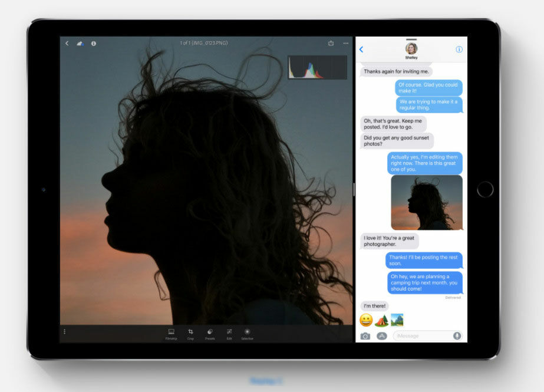
Task: Click the "camping trip next month" bubble
Action: coord(425,282)
